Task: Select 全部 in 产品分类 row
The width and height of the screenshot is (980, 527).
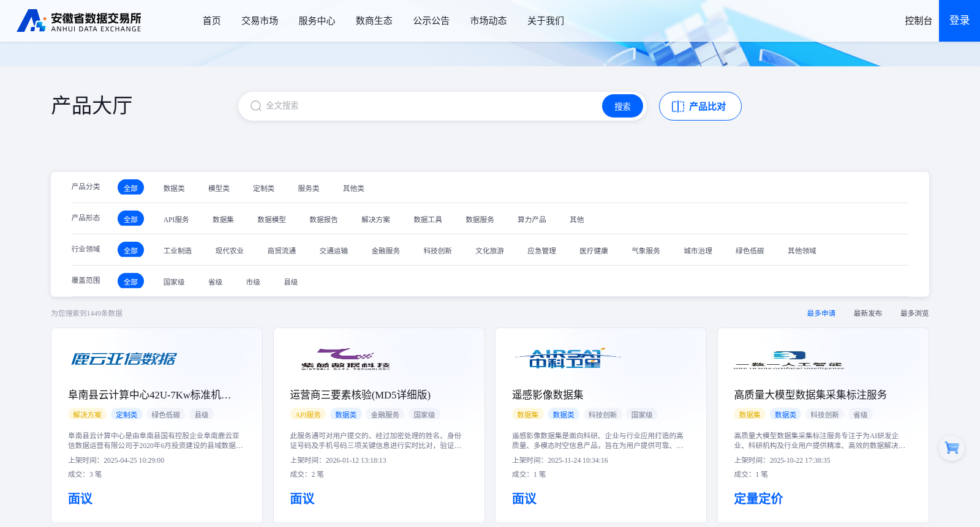Action: click(x=130, y=187)
